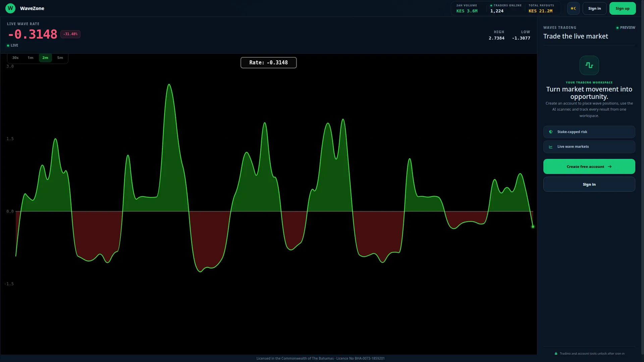Click the -31.48% change badge
This screenshot has width=644, height=362.
tap(70, 34)
